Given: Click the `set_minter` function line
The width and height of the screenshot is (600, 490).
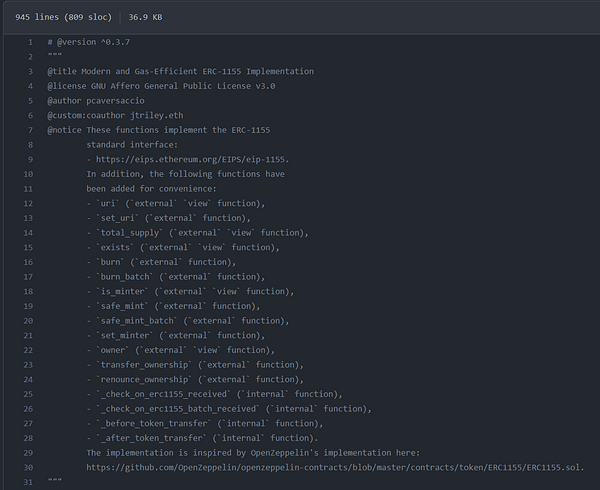Looking at the screenshot, I should 176,335.
